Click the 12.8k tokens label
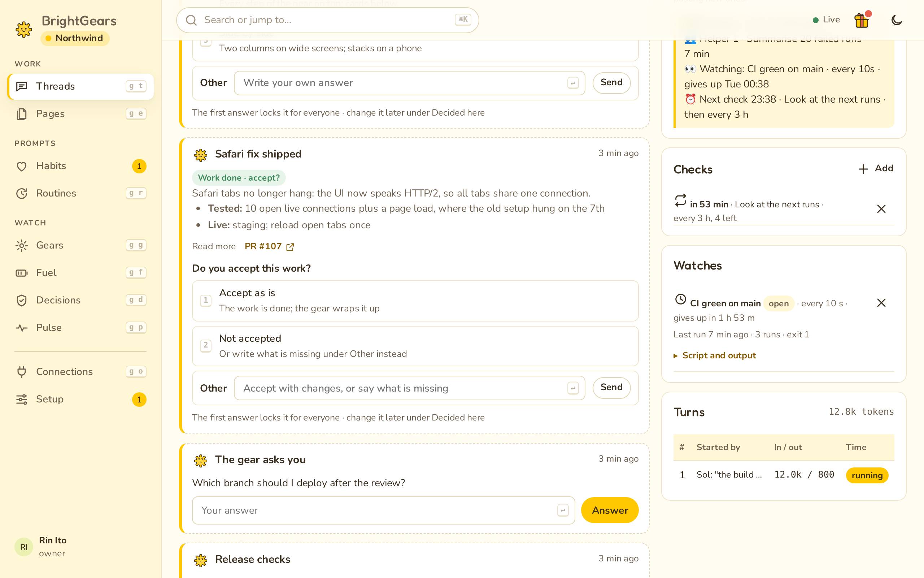924x578 pixels. coord(861,412)
